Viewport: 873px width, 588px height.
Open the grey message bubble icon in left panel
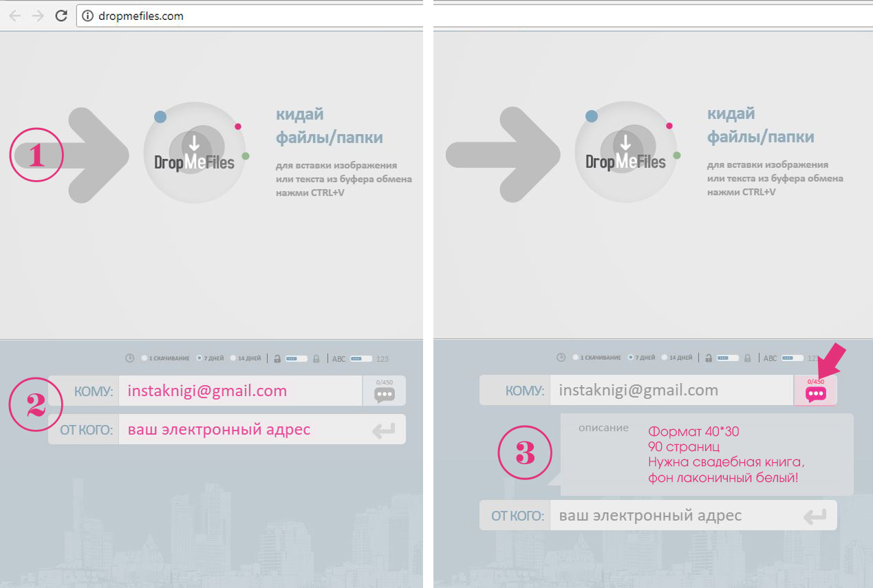point(385,394)
